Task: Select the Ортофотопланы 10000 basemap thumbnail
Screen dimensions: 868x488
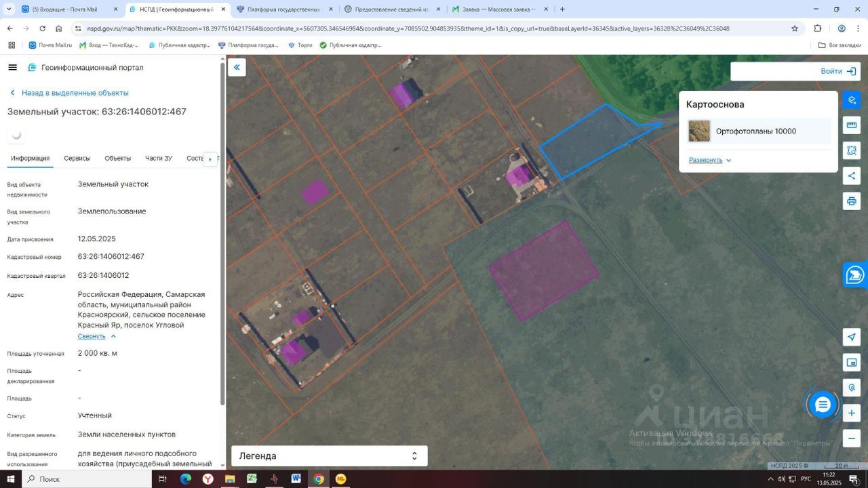Action: pyautogui.click(x=699, y=131)
